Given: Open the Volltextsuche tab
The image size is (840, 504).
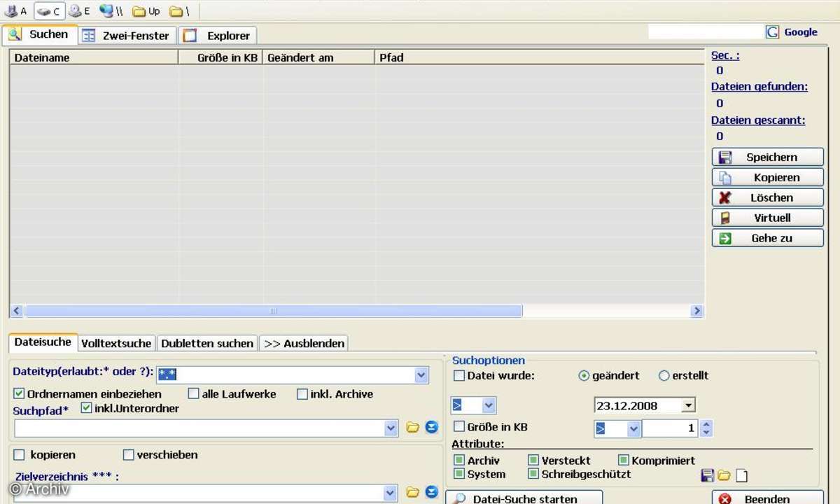Looking at the screenshot, I should [116, 344].
